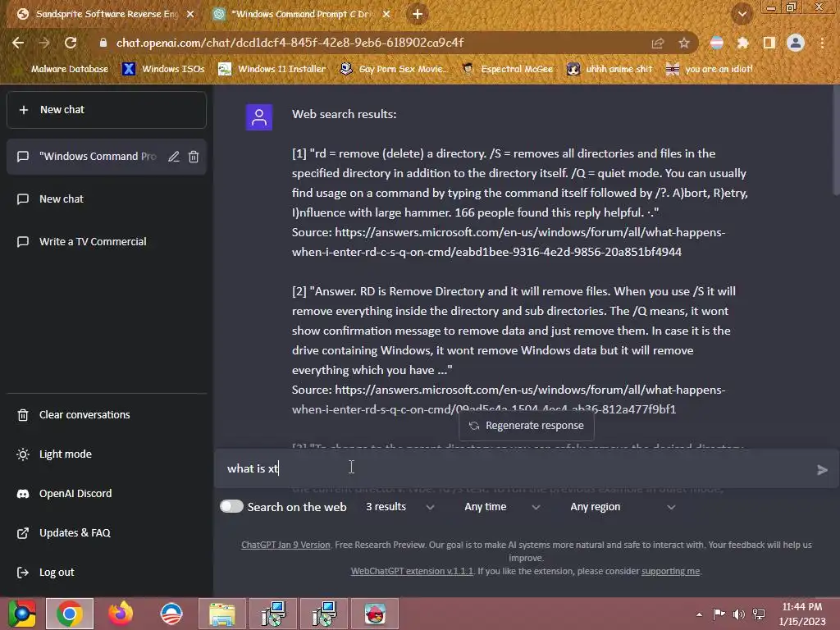The height and width of the screenshot is (630, 840).
Task: Open the volume speaker icon in the tray
Action: click(x=739, y=614)
